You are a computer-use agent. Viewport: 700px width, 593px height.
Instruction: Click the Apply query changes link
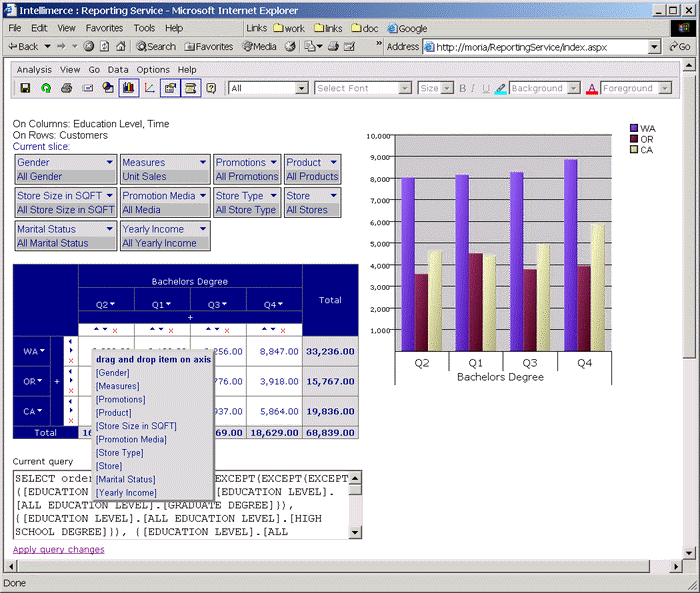point(58,549)
